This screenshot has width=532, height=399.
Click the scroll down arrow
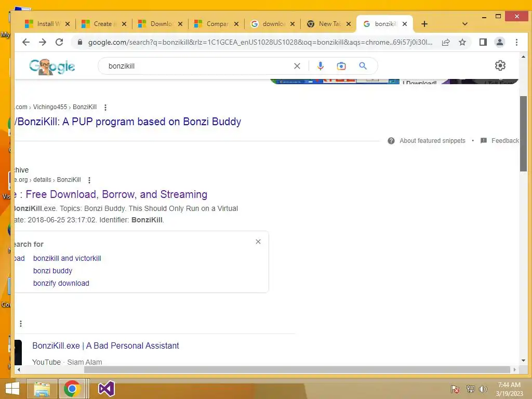[523, 361]
